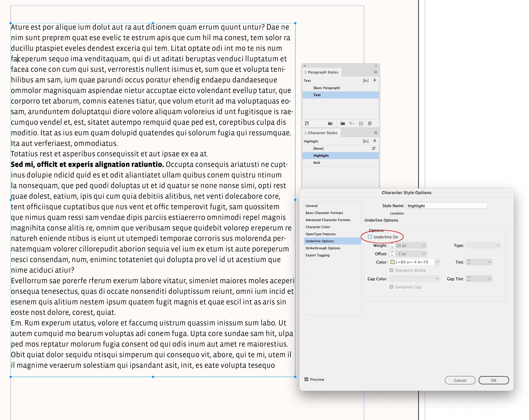This screenshot has width=529, height=420.
Task: Toggle the Preview checkbox
Action: [306, 379]
